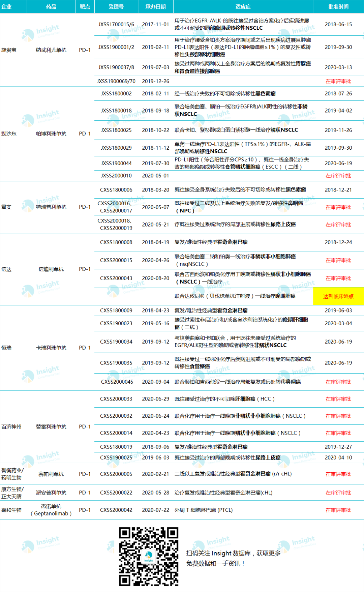This screenshot has width=364, height=592.
Task: Select acceptance number JXSS1800025
Action: click(116, 130)
